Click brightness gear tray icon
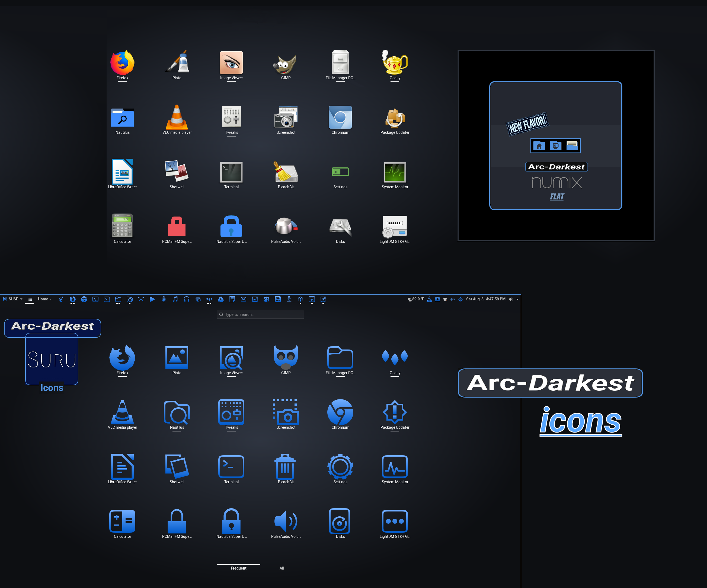The width and height of the screenshot is (707, 588). coord(460,299)
